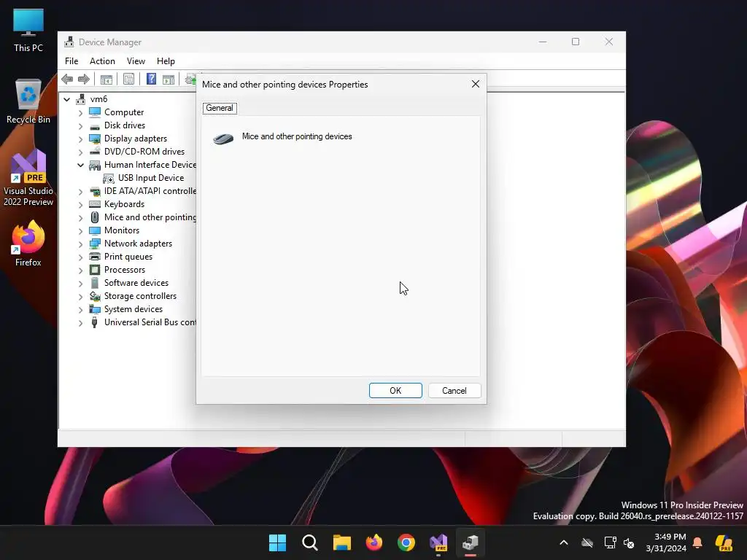Open Visual Studio Preview from taskbar

[438, 542]
